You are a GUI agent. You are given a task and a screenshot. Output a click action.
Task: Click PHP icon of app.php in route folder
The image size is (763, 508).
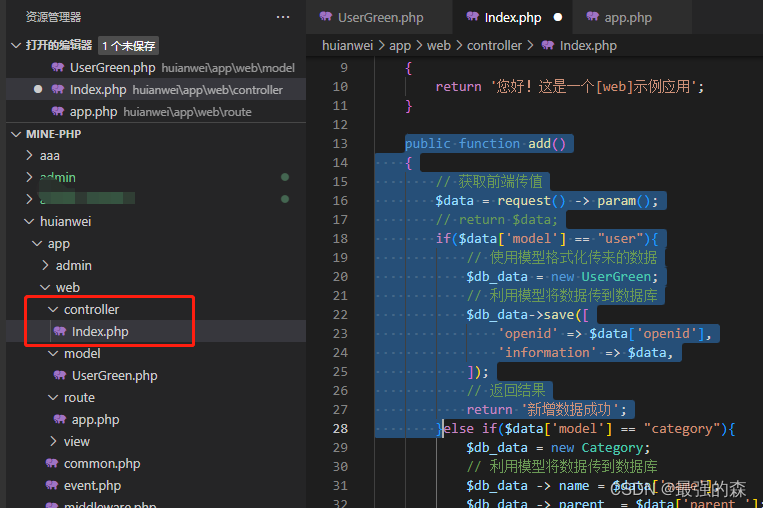60,419
